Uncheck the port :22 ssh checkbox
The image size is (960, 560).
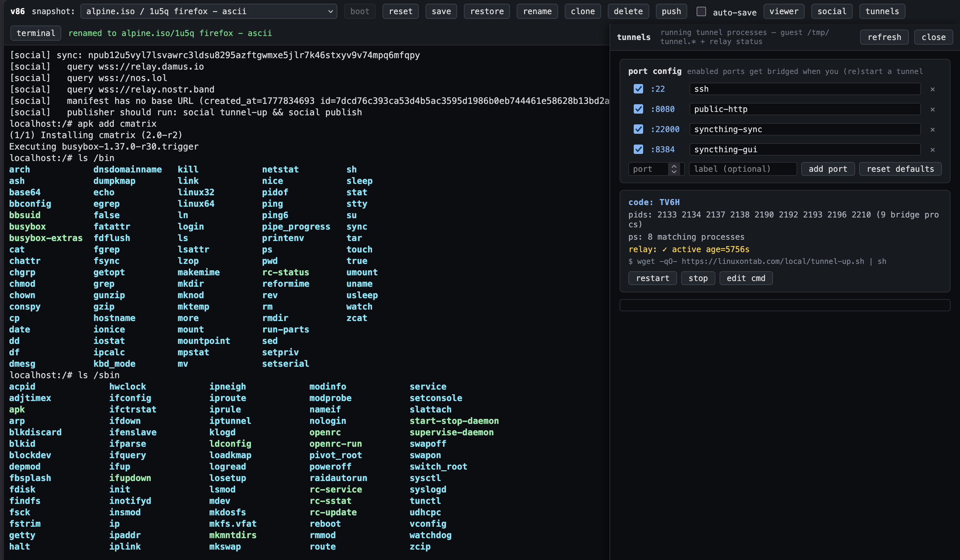(x=638, y=89)
